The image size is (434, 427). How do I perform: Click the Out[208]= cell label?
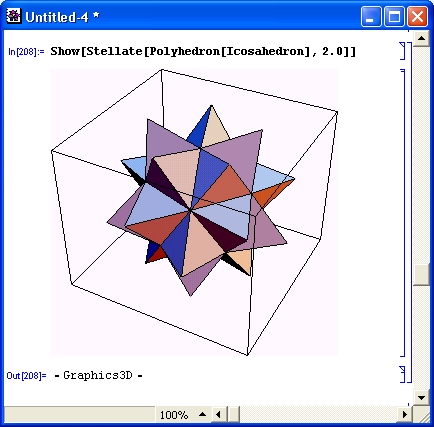(x=26, y=376)
